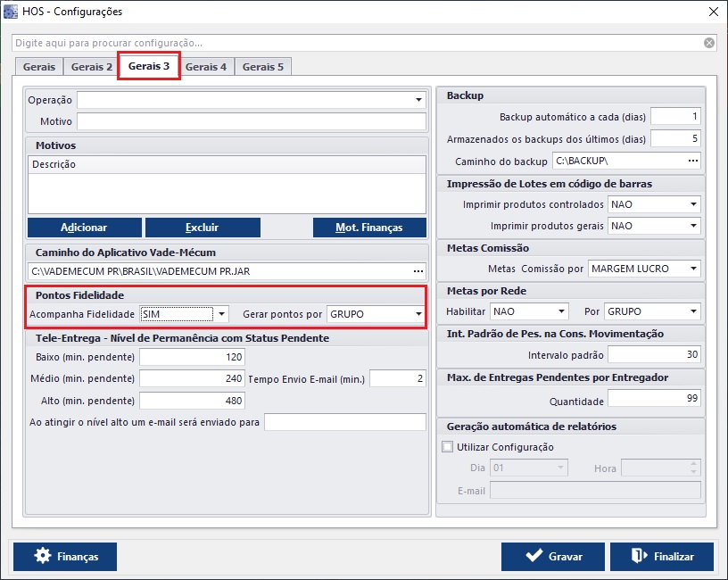This screenshot has height=580, width=728.
Task: Switch to the Gerais 4 tab
Action: coord(206,67)
